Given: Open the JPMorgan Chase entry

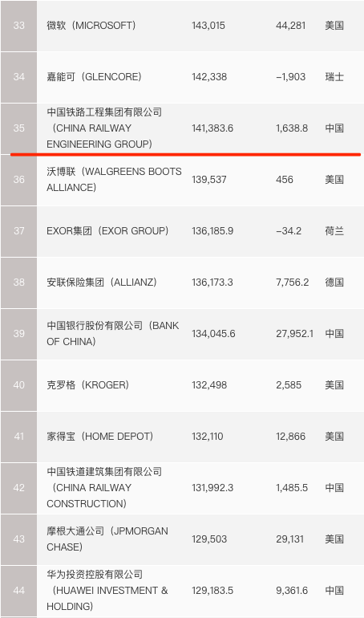Looking at the screenshot, I should pyautogui.click(x=107, y=539).
